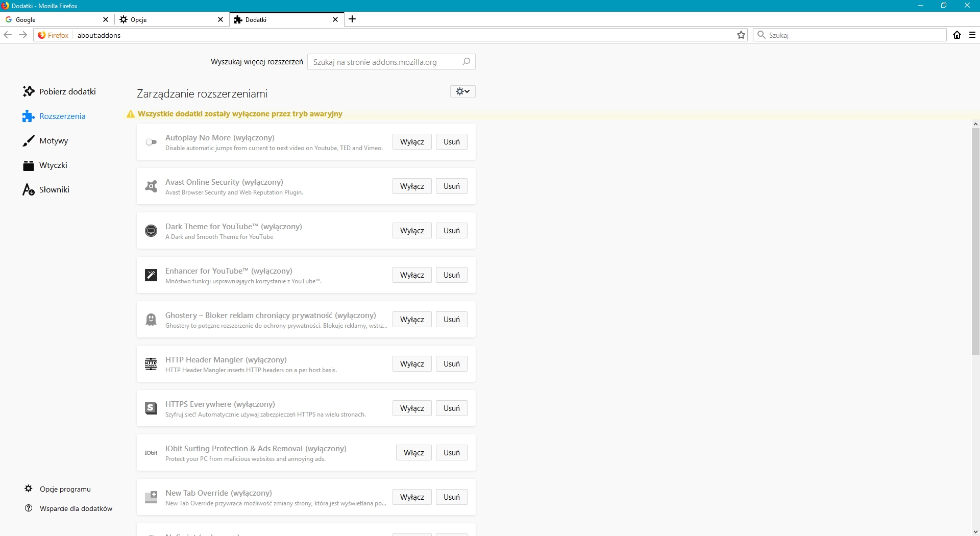Select the Dodatki tab
This screenshot has height=536, width=980.
[x=287, y=19]
